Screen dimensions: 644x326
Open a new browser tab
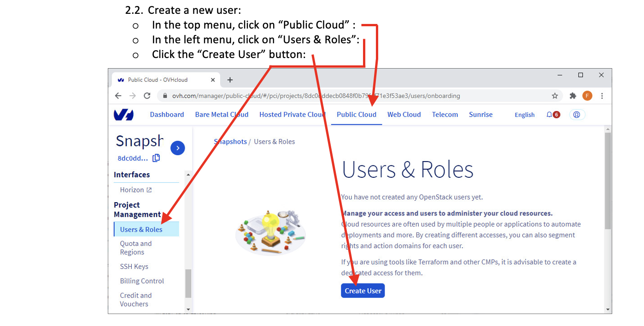pos(230,80)
